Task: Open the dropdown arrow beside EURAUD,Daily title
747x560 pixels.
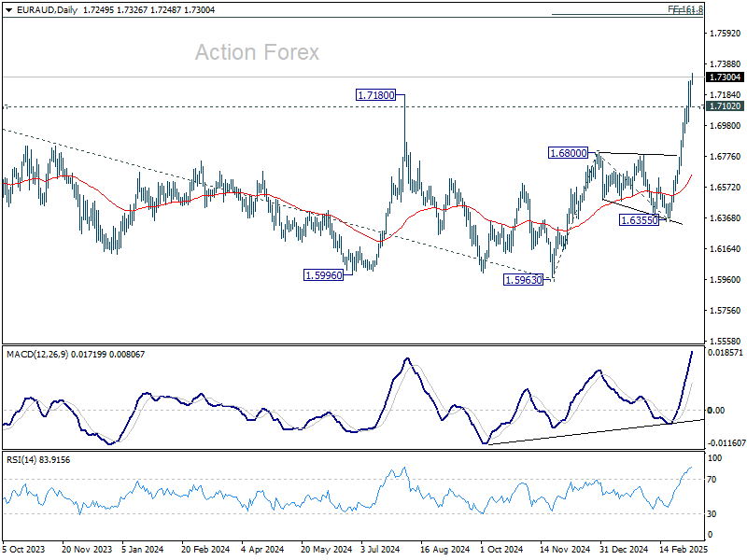Action: pyautogui.click(x=8, y=10)
